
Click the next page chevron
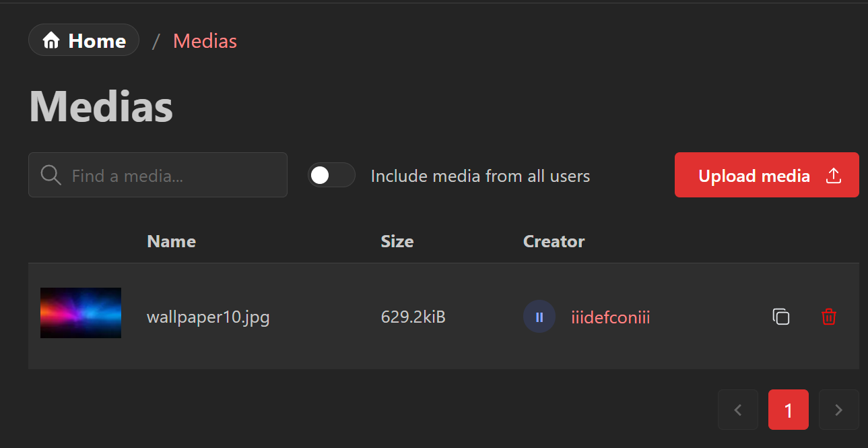point(838,410)
